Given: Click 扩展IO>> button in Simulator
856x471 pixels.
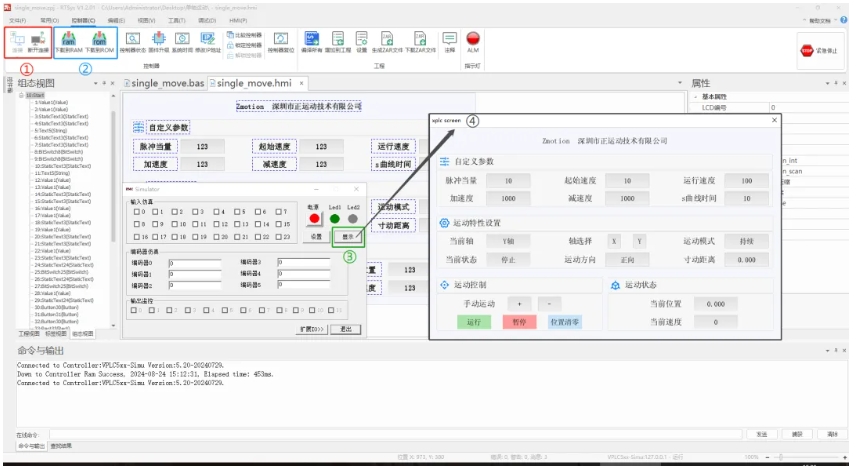Looking at the screenshot, I should click(312, 329).
